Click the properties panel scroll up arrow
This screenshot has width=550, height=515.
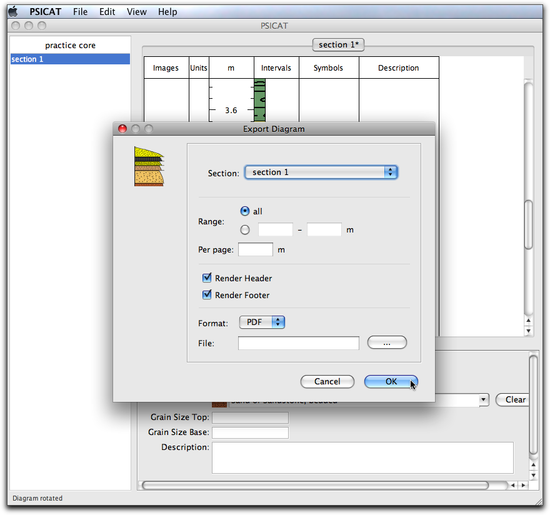pyautogui.click(x=533, y=465)
